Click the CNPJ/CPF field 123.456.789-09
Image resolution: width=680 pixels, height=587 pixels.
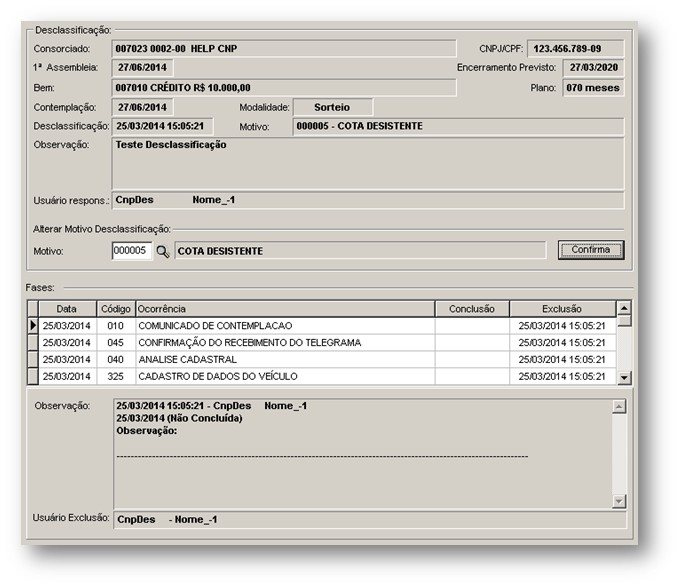coord(575,49)
